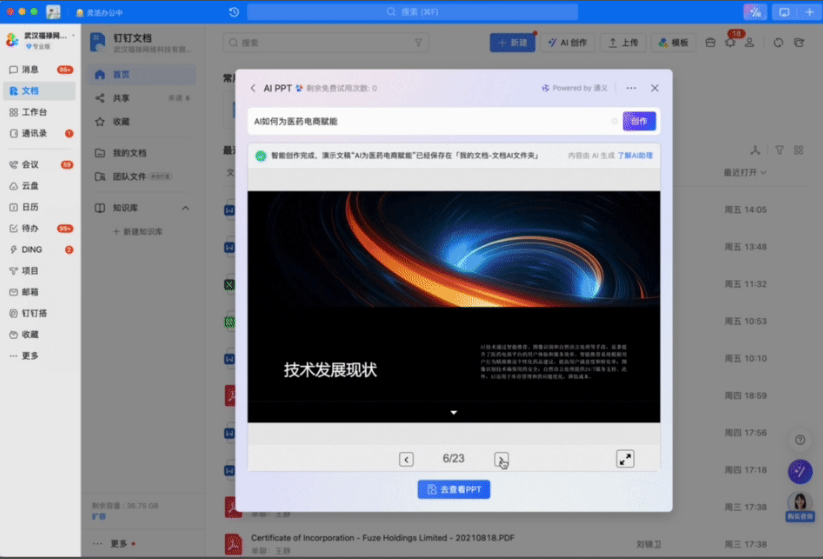The image size is (823, 559).
Task: Click the purple 创作 button
Action: 639,121
